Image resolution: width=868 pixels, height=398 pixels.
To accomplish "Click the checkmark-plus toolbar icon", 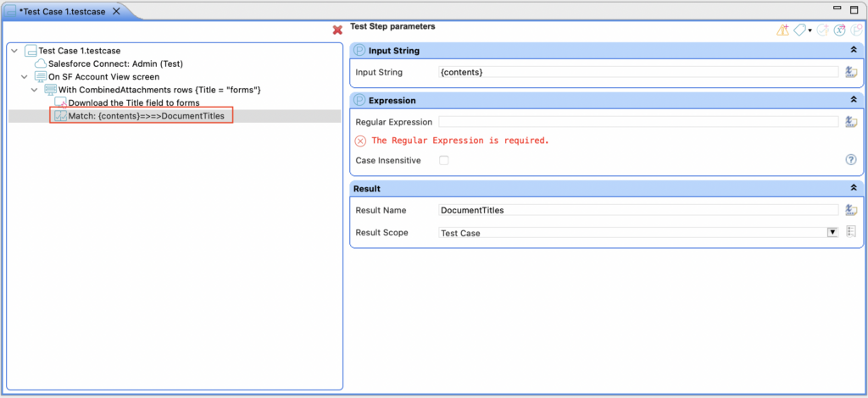I will pos(822,30).
